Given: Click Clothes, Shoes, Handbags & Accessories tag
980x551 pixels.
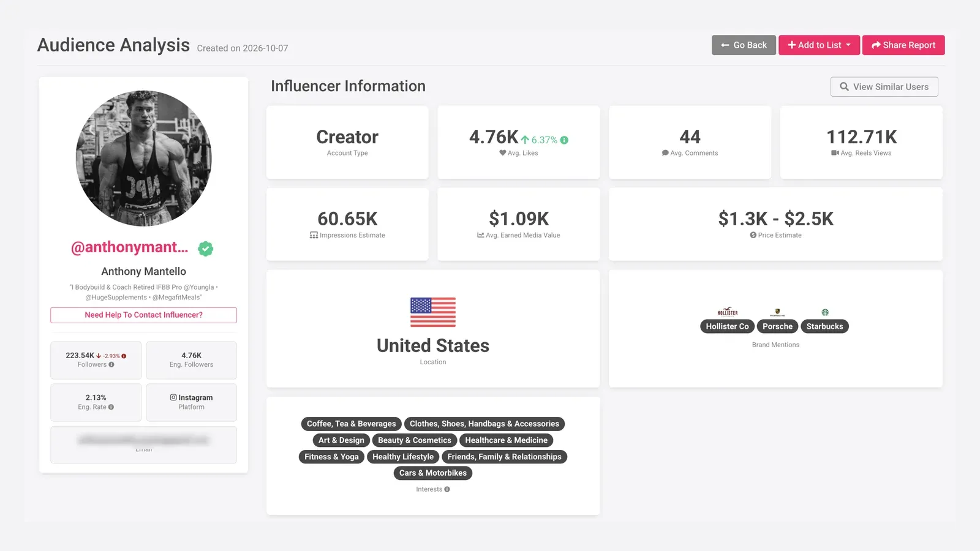Looking at the screenshot, I should tap(484, 424).
